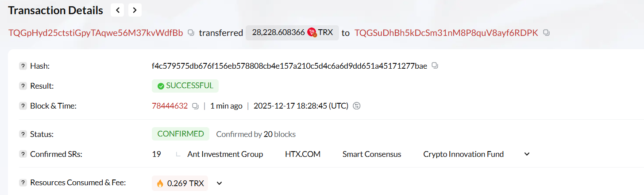Copy block number 78444632
This screenshot has height=195, width=644.
click(x=195, y=106)
